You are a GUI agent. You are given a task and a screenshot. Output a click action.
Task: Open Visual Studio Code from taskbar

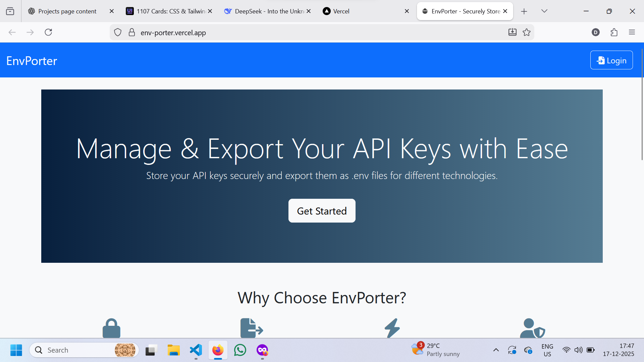pos(196,350)
